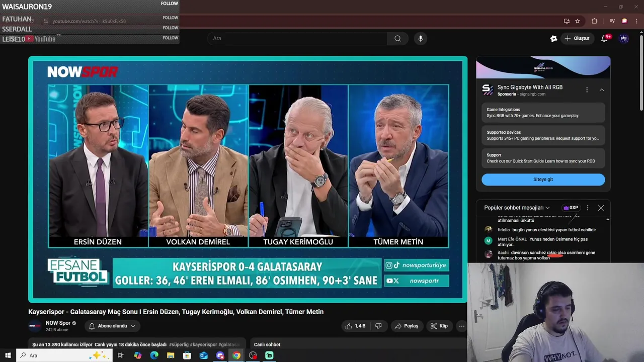Open Outlook from the taskbar

[x=203, y=355]
